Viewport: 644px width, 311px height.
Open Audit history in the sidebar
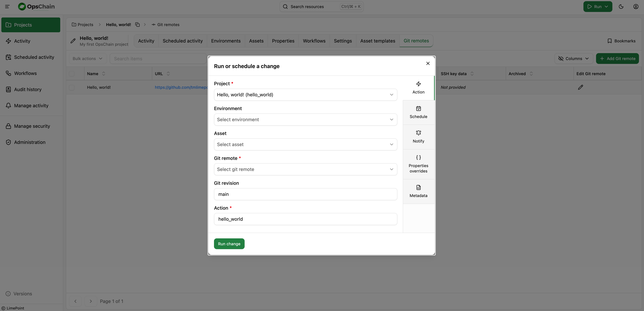point(31,89)
